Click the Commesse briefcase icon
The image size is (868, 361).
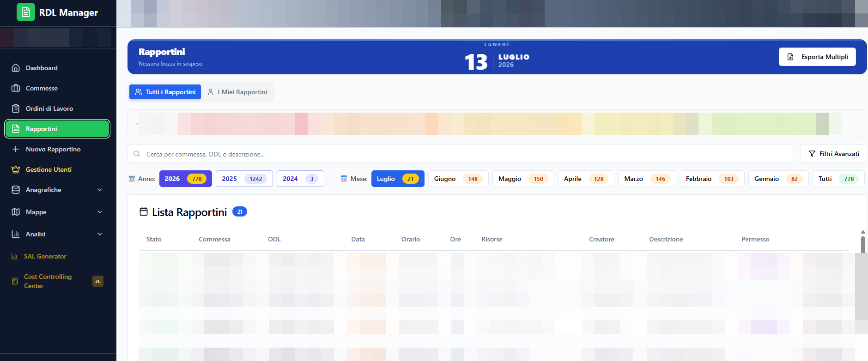point(16,88)
